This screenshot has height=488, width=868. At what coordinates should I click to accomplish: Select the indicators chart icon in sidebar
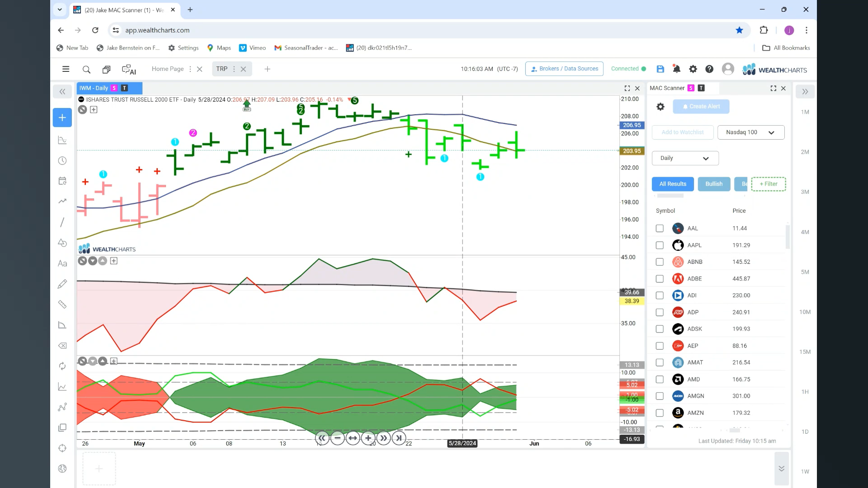coord(62,140)
